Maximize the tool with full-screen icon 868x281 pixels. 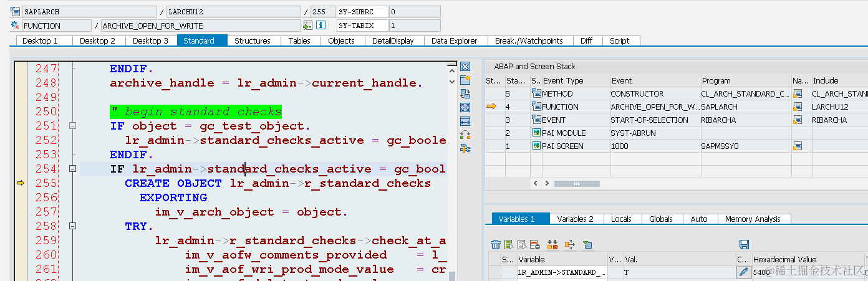(465, 107)
